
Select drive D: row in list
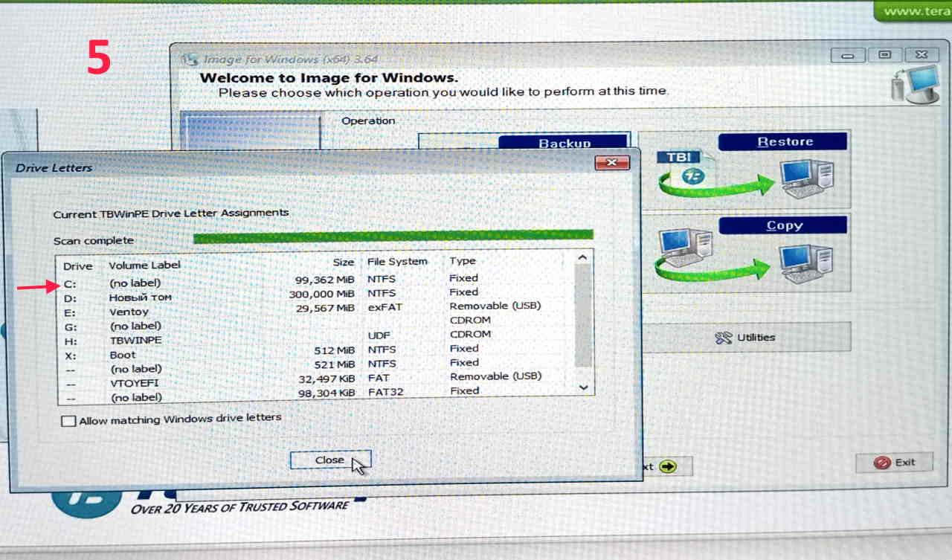click(316, 296)
